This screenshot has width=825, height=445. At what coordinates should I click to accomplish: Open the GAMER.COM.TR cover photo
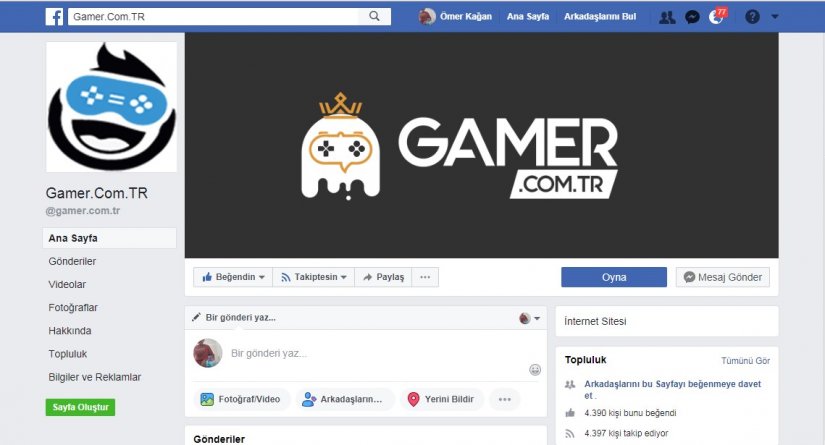coord(481,145)
